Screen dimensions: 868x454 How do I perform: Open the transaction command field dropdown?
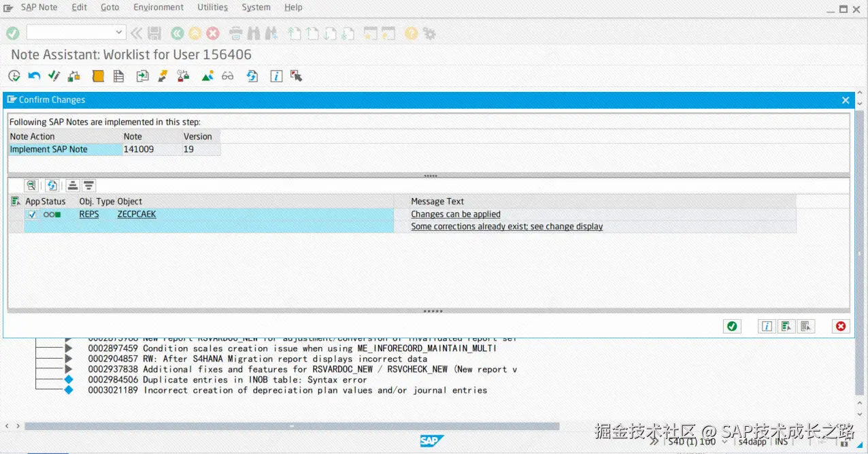119,32
